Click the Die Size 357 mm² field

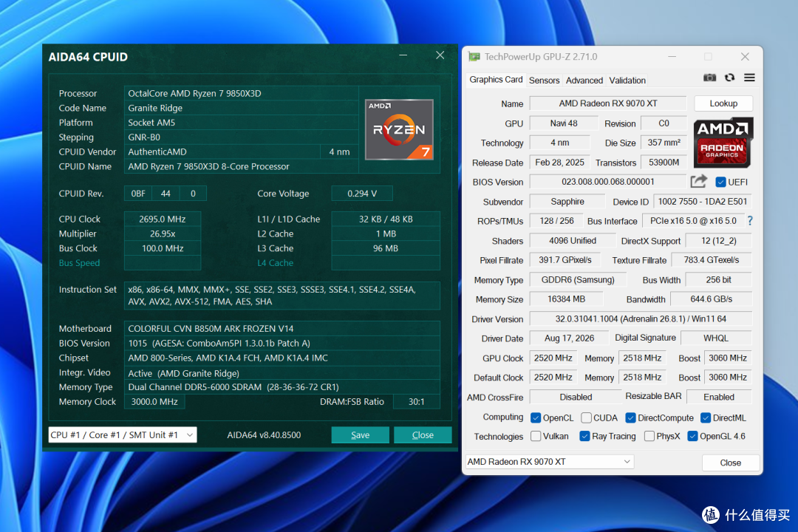click(x=664, y=143)
